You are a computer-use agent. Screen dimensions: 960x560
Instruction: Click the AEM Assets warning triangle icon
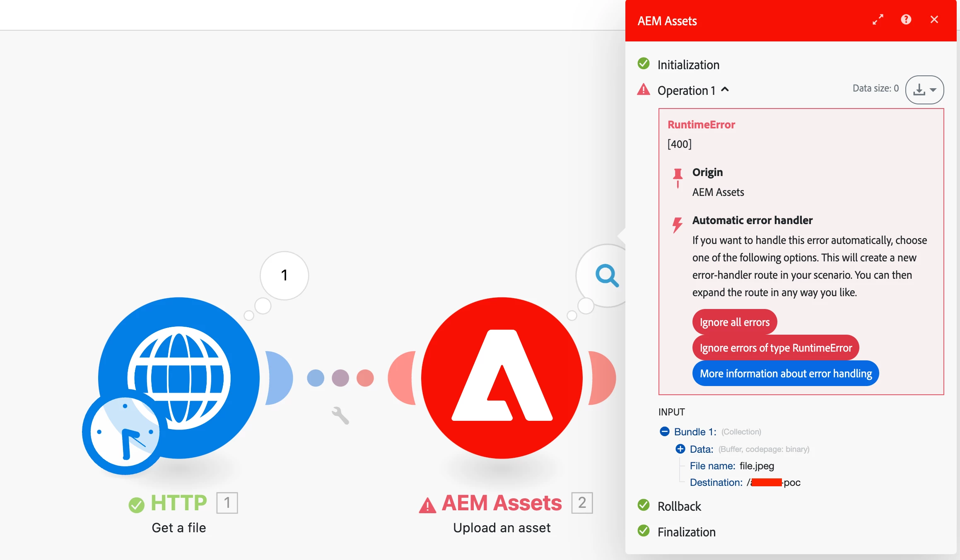427,505
